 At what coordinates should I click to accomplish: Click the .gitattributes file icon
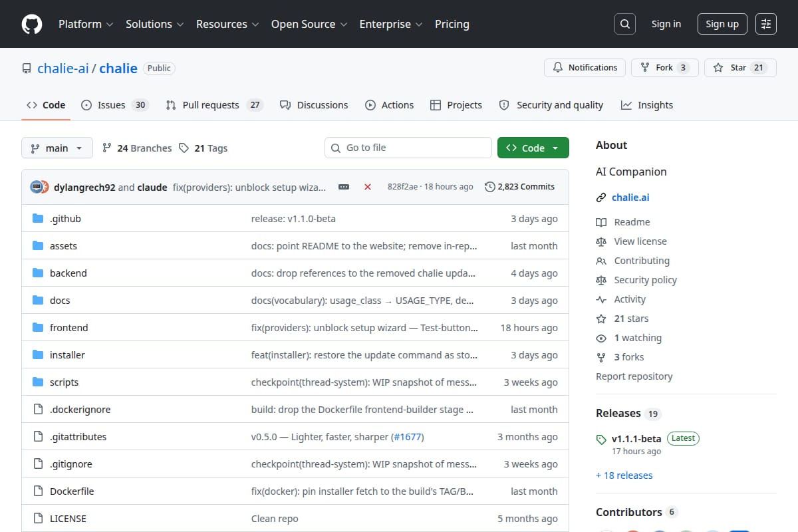[x=38, y=437]
